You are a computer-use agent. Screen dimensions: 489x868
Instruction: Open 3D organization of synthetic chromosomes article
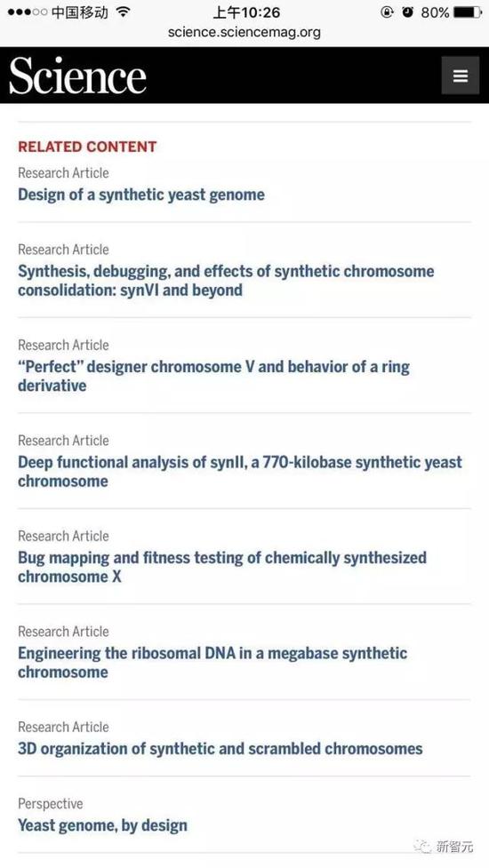click(x=220, y=748)
